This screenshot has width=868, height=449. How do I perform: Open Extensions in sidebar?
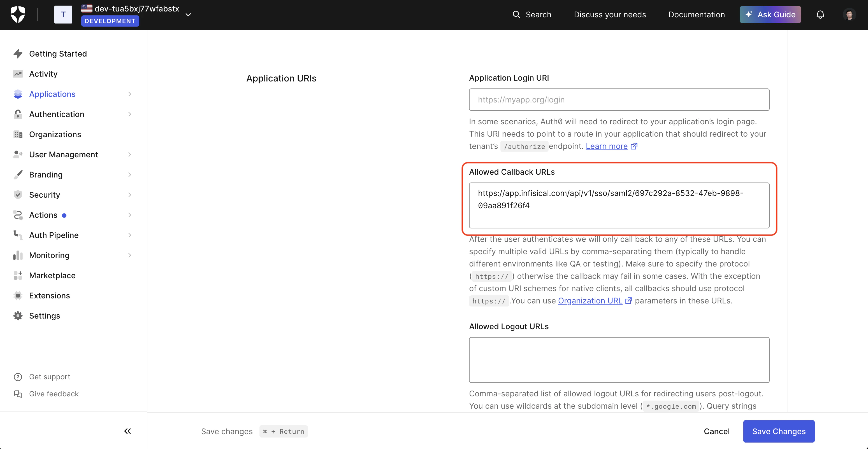pos(50,296)
